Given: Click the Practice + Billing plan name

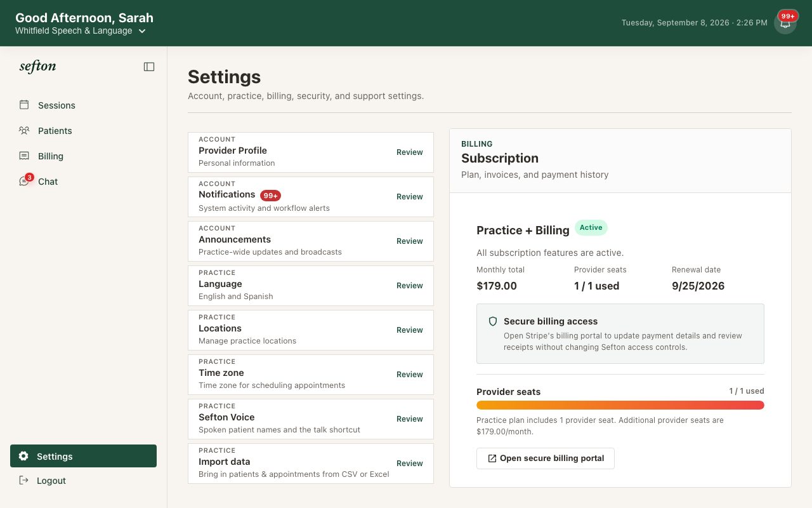Looking at the screenshot, I should 523,231.
